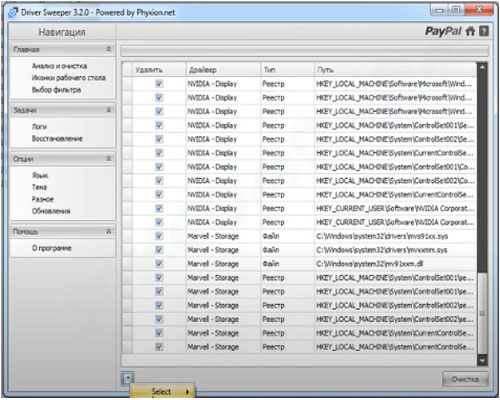Select the mvs91xx.sys path cell
Image resolution: width=500 pixels, height=400 pixels.
pyautogui.click(x=395, y=236)
